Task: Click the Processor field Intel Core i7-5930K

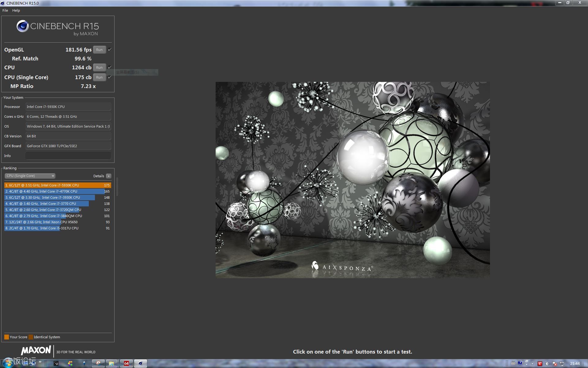Action: tap(68, 107)
